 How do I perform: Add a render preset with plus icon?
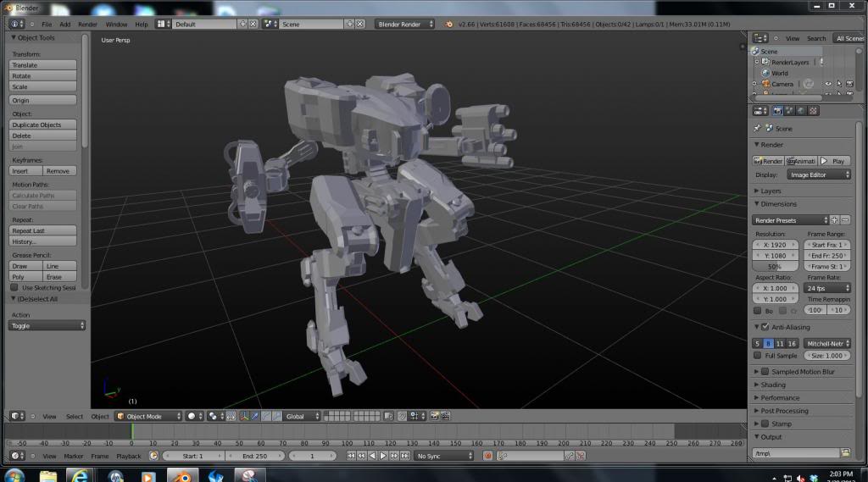pyautogui.click(x=834, y=220)
